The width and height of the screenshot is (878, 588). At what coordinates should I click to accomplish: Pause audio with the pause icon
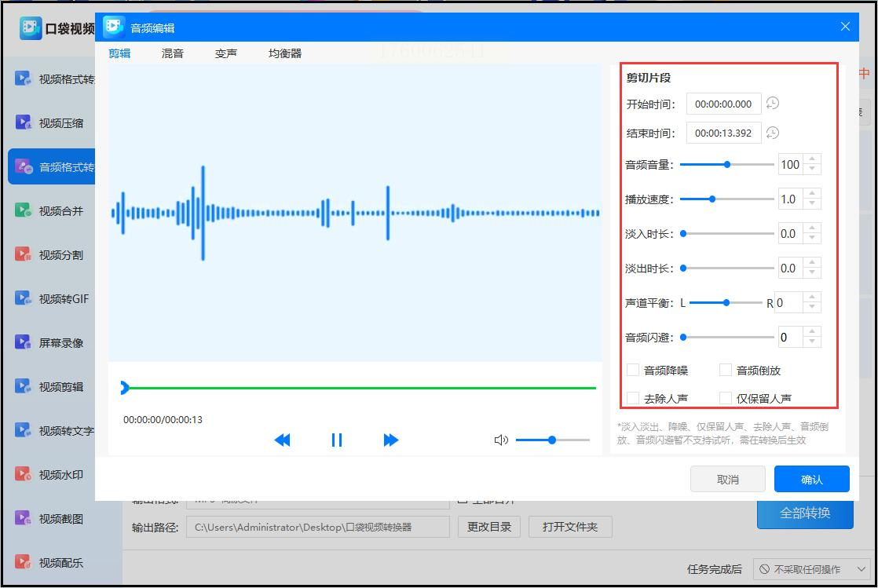click(337, 440)
